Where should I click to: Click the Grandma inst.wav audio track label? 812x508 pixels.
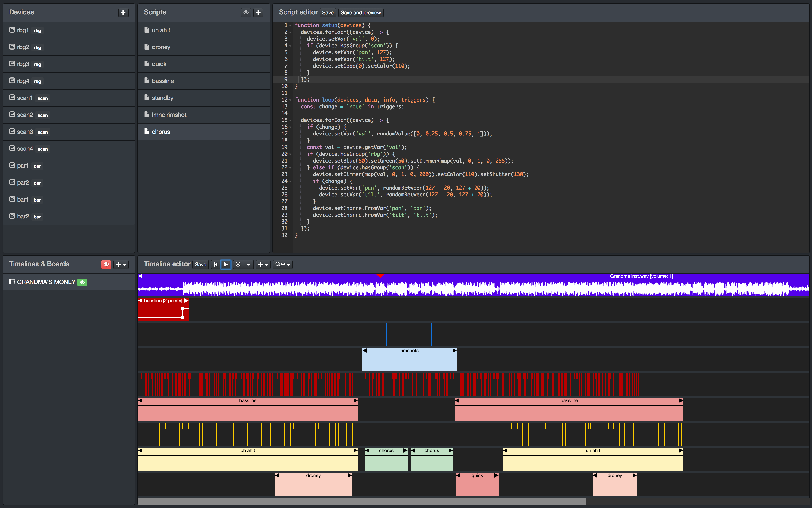[x=641, y=276]
